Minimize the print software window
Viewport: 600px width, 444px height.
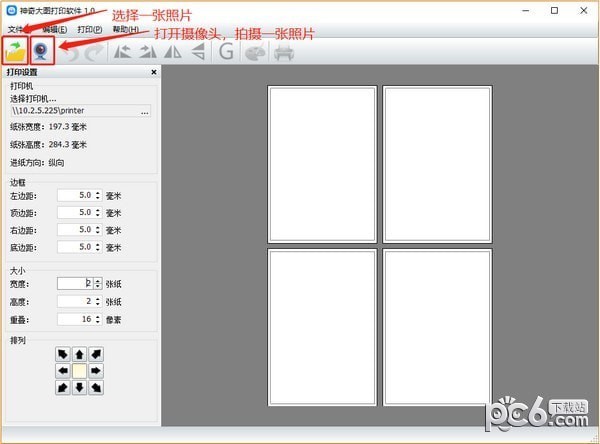point(526,11)
